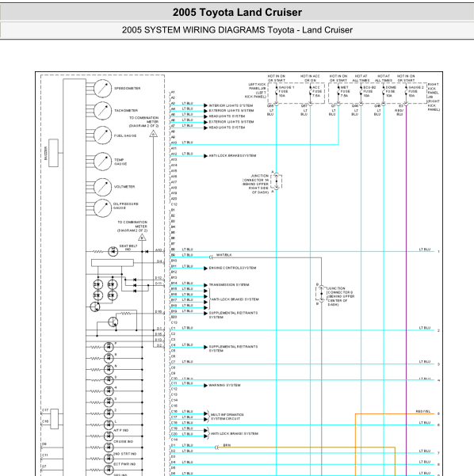Click SUPPLEMENTAL RESTRAINTS SYSTEM label at pin C4
Image resolution: width=474 pixels, height=476 pixels.
233,348
